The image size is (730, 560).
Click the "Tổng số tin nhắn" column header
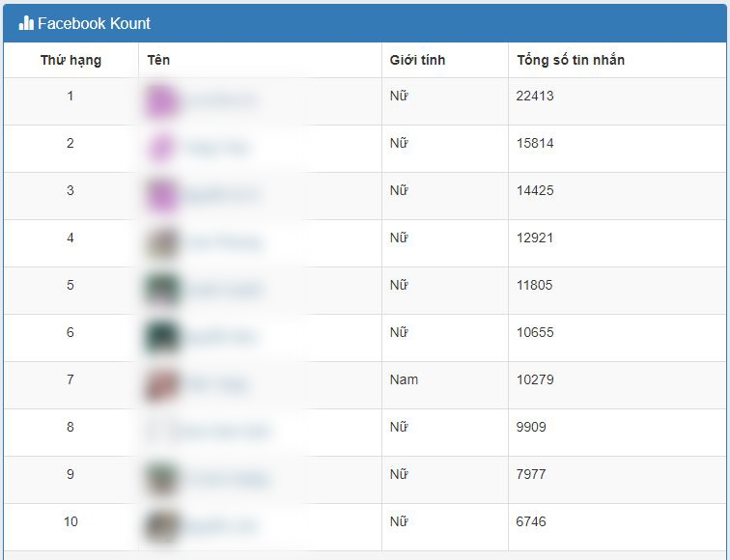point(571,60)
